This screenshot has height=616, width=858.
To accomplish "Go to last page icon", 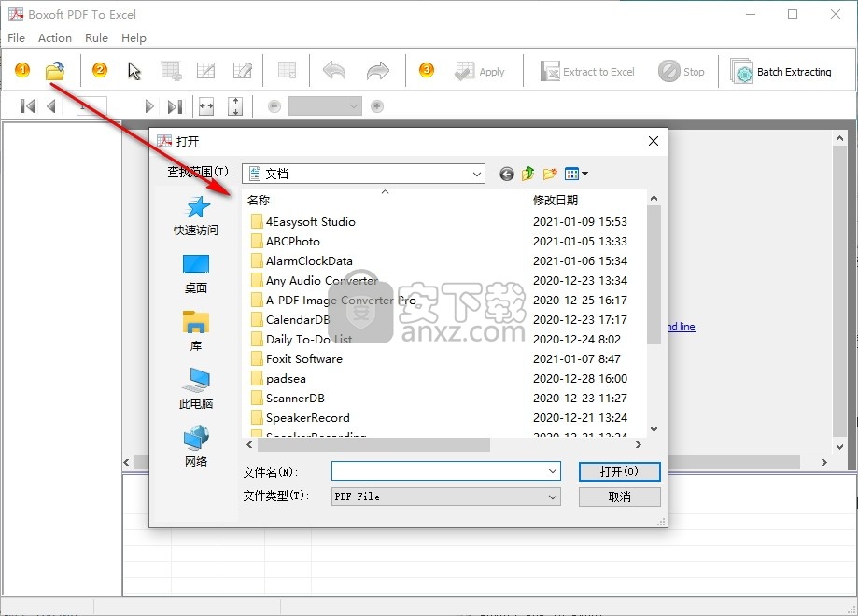I will (175, 106).
